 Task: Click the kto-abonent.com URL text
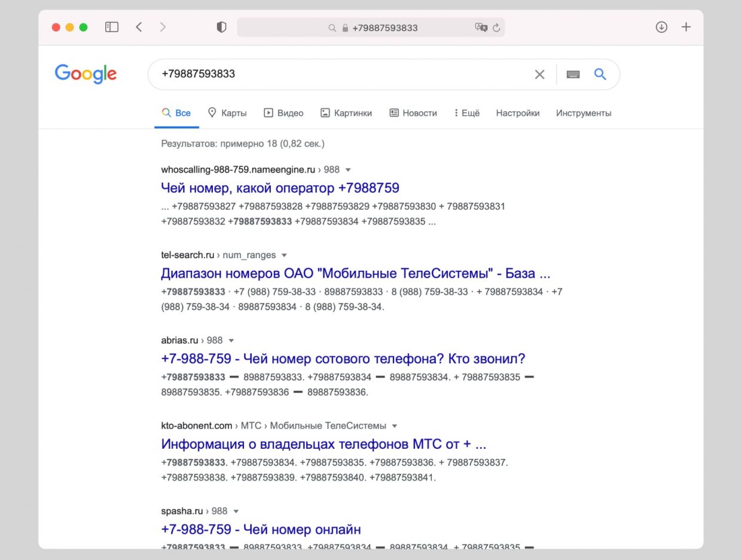pos(197,426)
